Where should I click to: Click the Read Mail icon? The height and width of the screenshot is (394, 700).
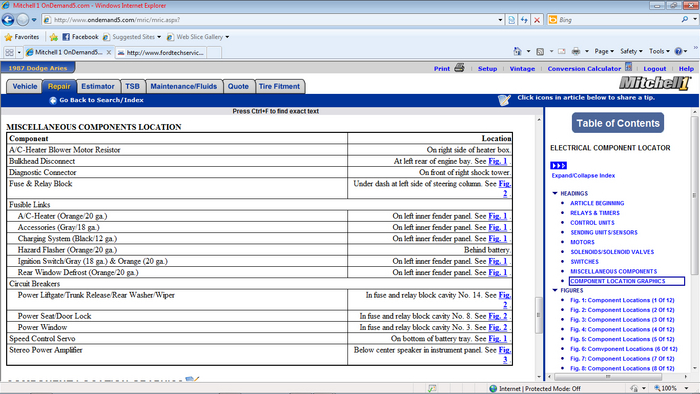562,51
